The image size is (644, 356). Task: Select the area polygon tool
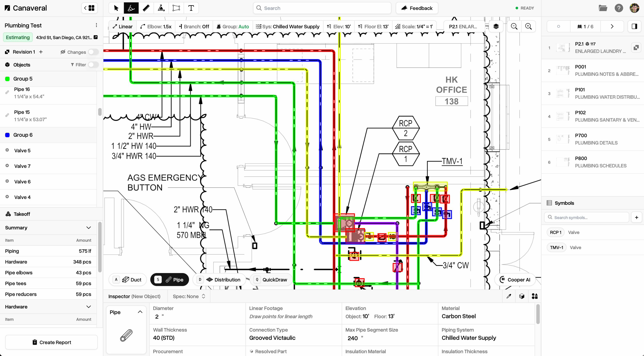[x=176, y=8]
